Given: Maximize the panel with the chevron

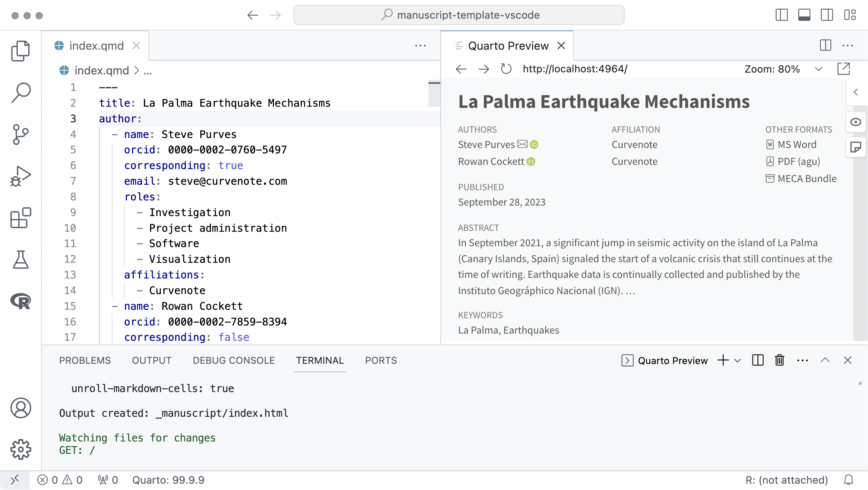Looking at the screenshot, I should point(825,360).
